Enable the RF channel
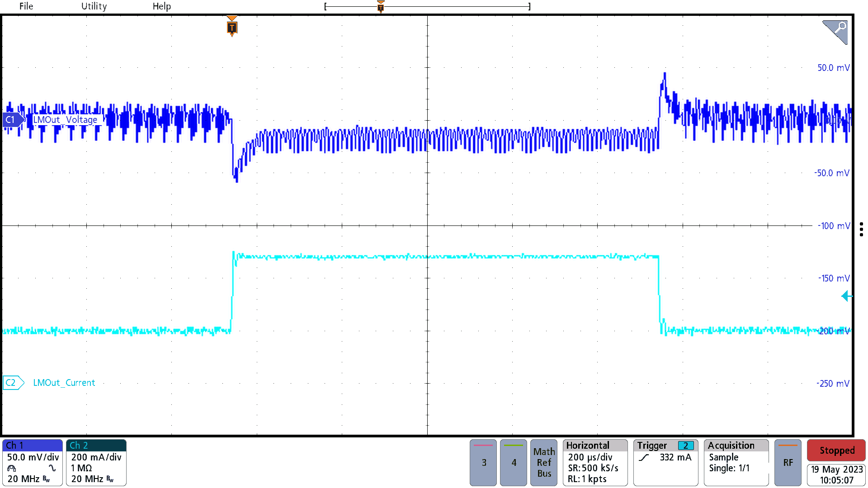This screenshot has height=488, width=868. pyautogui.click(x=788, y=462)
